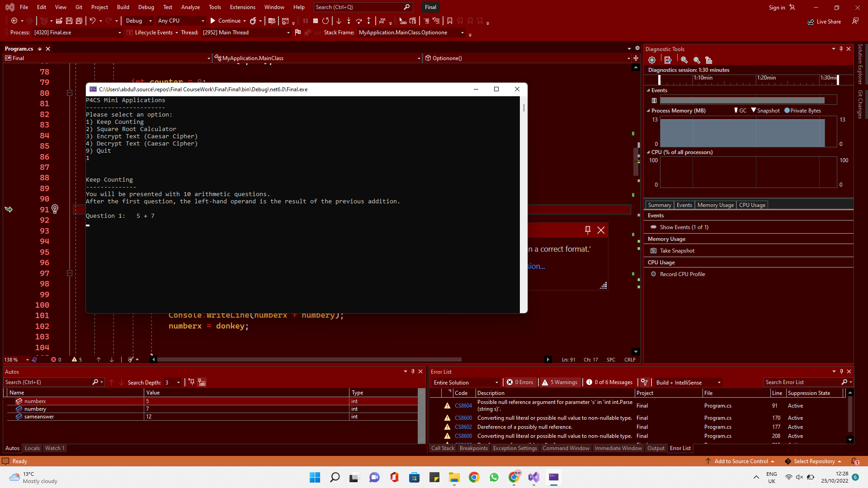Viewport: 868px width, 488px height.
Task: Toggle the 0 Errors filter
Action: [520, 382]
